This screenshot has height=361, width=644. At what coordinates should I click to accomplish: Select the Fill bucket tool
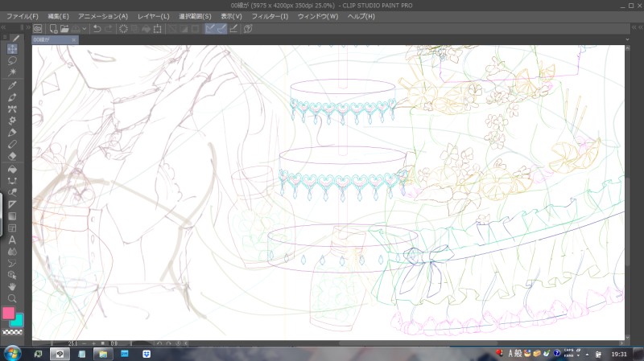tap(12, 169)
